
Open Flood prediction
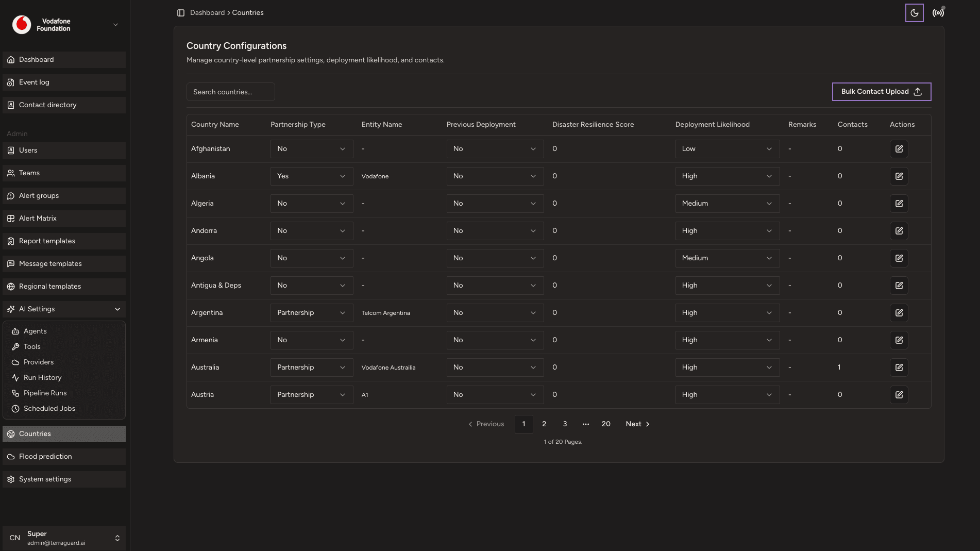click(64, 457)
